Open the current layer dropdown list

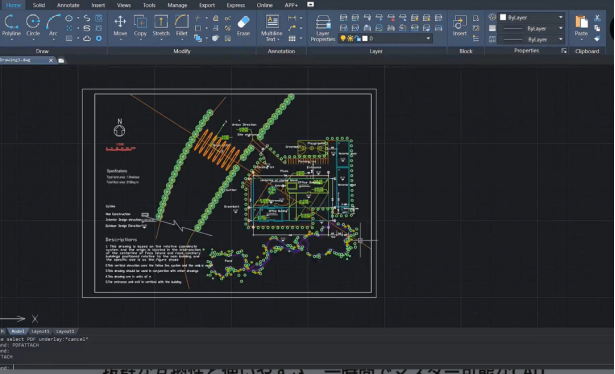(x=428, y=38)
